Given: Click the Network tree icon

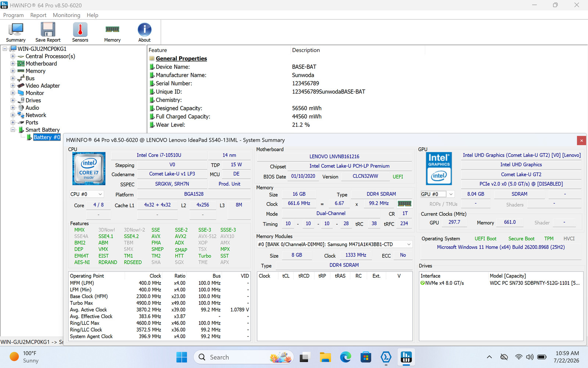Looking at the screenshot, I should [21, 115].
